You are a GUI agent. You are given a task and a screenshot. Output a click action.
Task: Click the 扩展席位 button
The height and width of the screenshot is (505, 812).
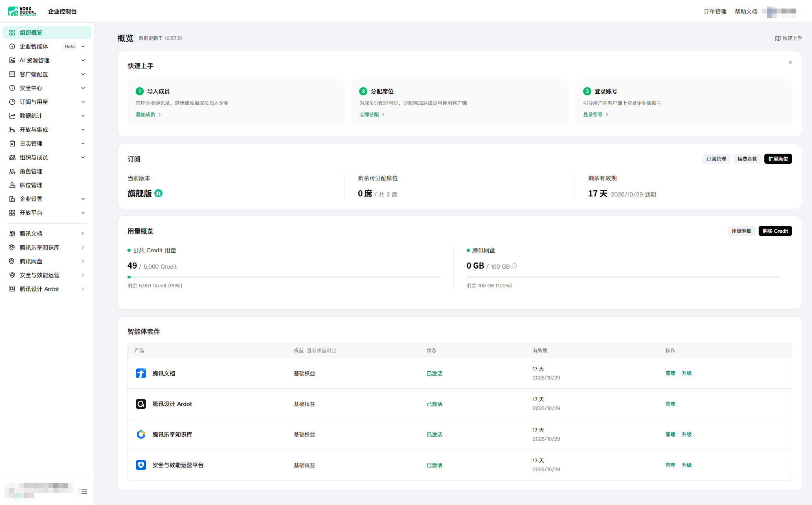[x=778, y=159]
